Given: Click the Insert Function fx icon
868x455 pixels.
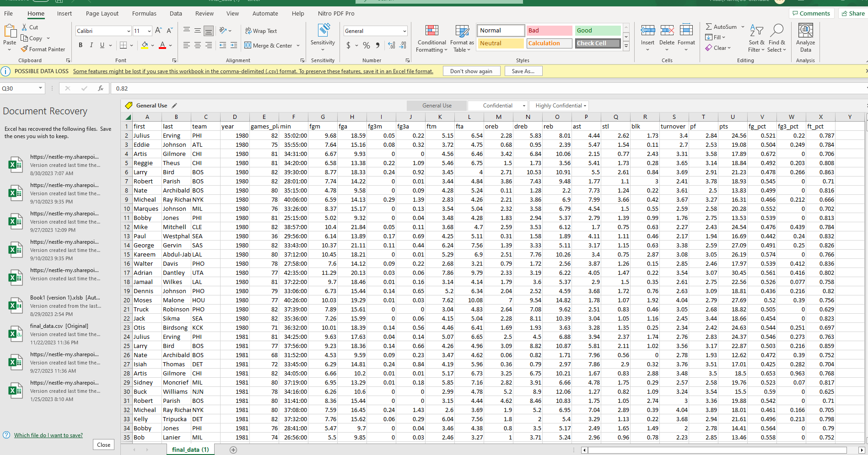Looking at the screenshot, I should click(x=101, y=88).
